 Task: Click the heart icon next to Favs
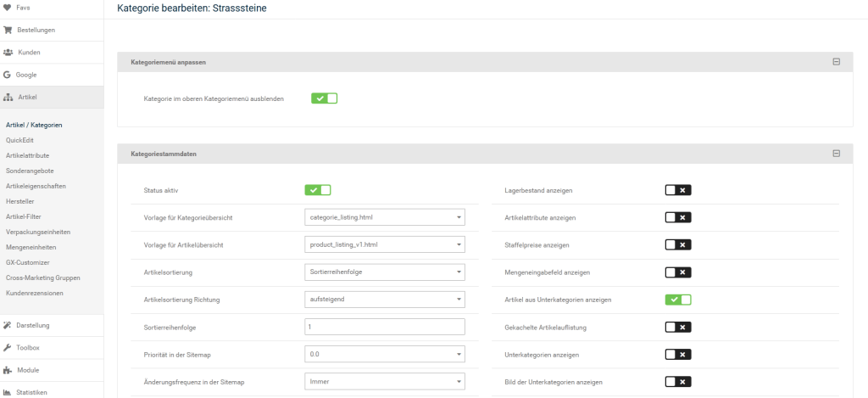click(8, 8)
